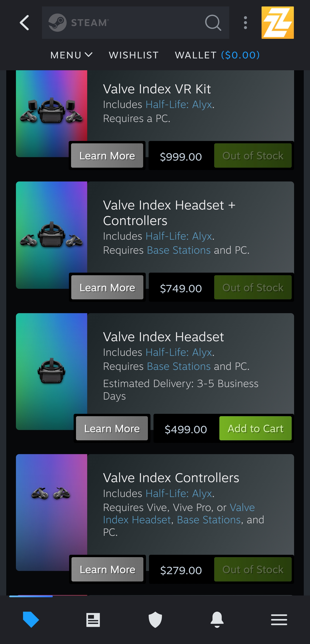Open the notifications bell icon

pos(217,619)
